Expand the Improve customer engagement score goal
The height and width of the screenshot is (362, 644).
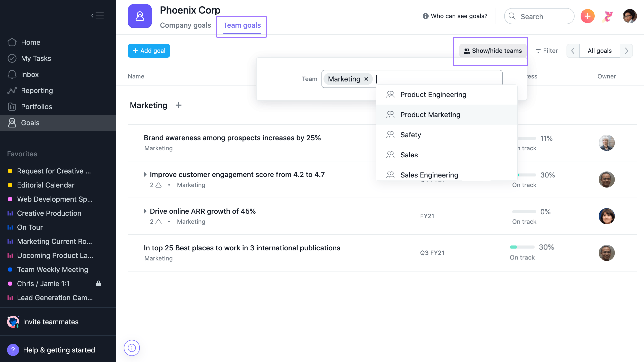pos(145,174)
